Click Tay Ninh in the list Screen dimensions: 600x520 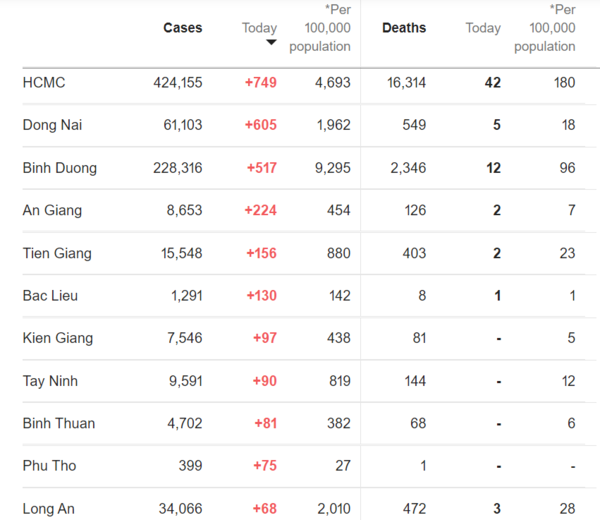click(x=50, y=381)
